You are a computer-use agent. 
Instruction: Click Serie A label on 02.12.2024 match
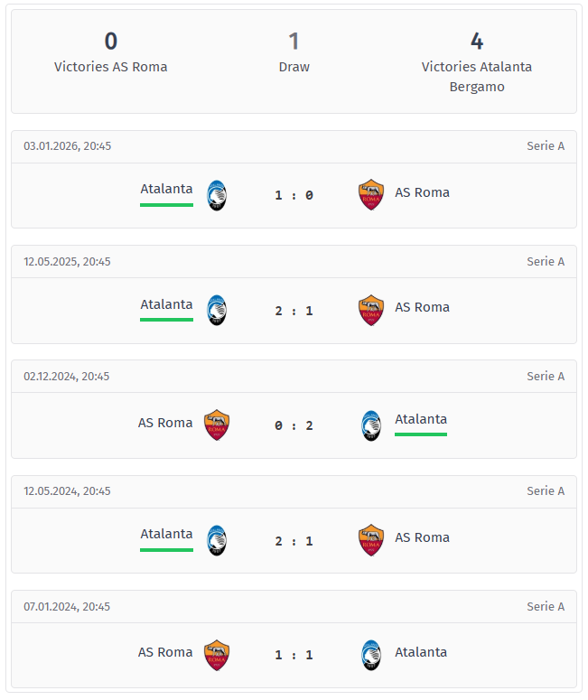(546, 377)
